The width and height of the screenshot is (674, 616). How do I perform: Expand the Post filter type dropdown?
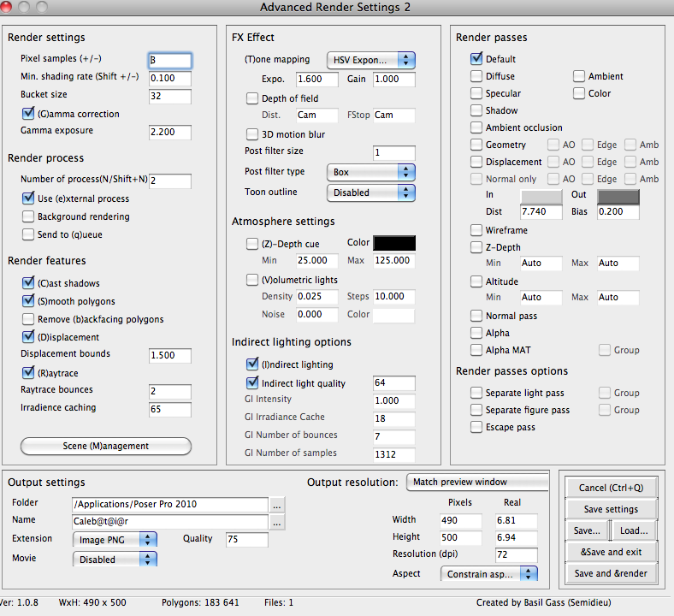pyautogui.click(x=370, y=172)
